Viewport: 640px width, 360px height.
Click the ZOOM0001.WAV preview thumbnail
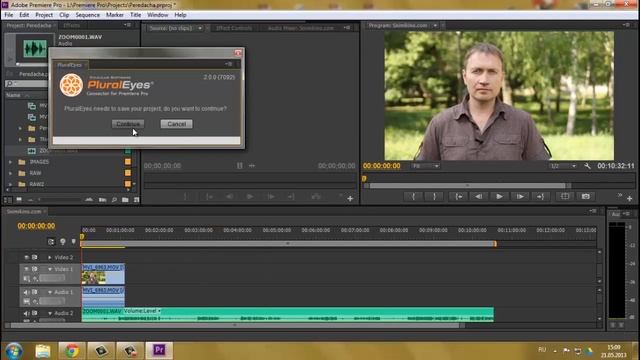[35, 49]
